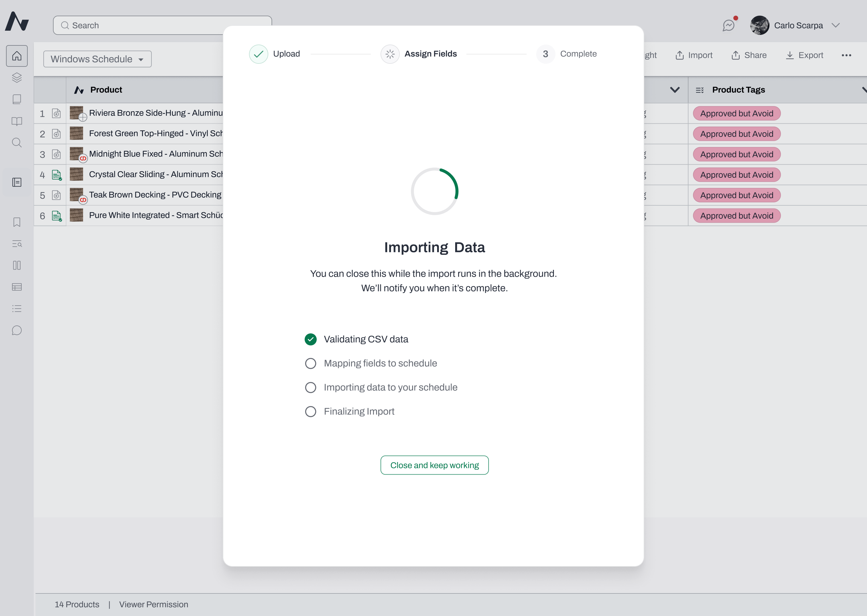This screenshot has width=867, height=616.
Task: Expand column chevron left of Product Tags
Action: pos(675,90)
